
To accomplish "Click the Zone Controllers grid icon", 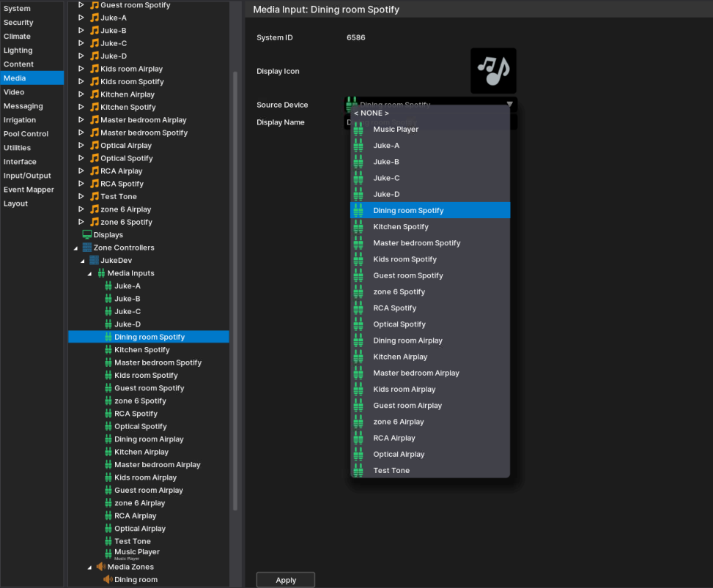I will click(87, 248).
